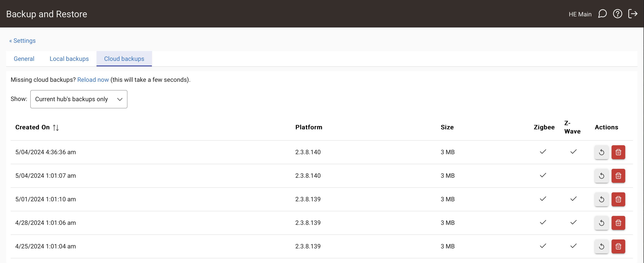Click the 3 MB size in 4/28/2024 row
The height and width of the screenshot is (263, 644).
[447, 223]
